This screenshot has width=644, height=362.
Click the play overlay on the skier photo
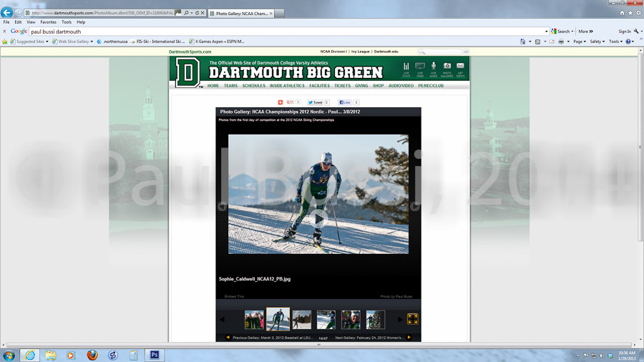[318, 220]
